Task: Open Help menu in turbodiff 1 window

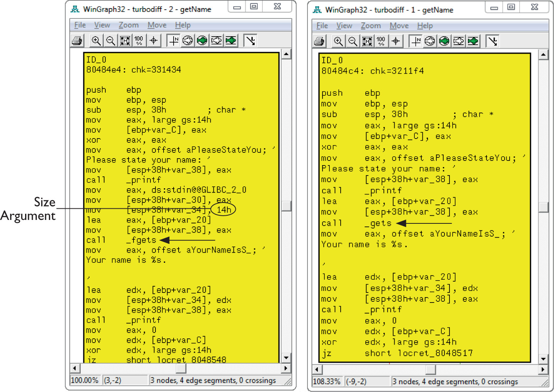Action: [x=425, y=26]
